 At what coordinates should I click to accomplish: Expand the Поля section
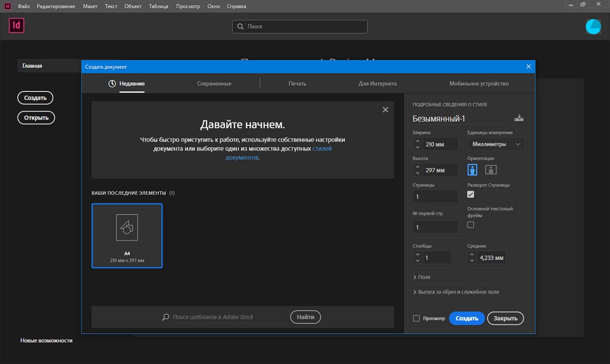(422, 277)
